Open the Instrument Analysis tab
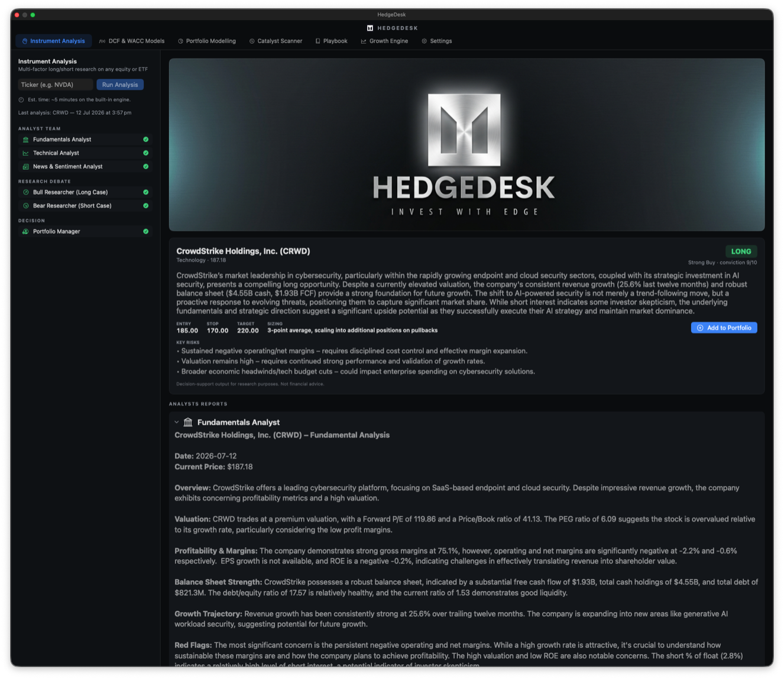Image resolution: width=784 pixels, height=679 pixels. [x=53, y=41]
